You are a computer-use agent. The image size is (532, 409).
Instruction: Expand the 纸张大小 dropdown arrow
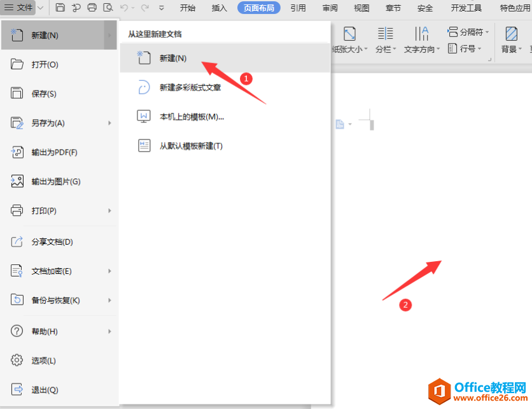click(366, 49)
